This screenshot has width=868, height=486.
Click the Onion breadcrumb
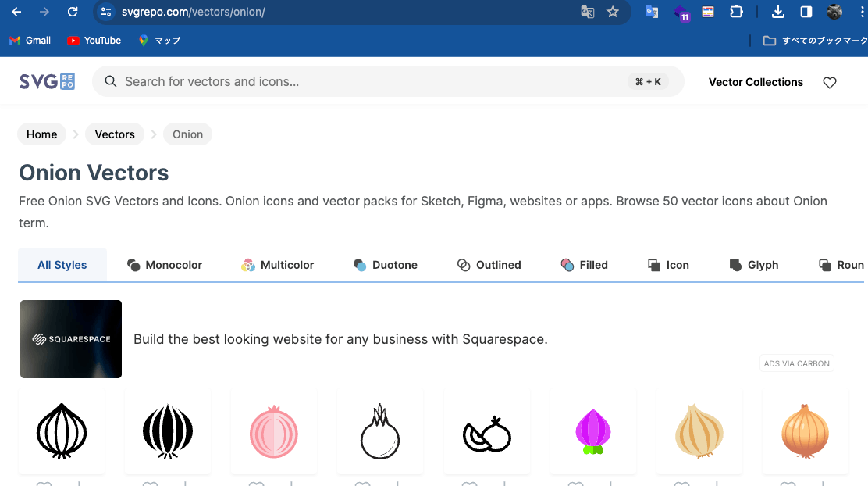[187, 134]
